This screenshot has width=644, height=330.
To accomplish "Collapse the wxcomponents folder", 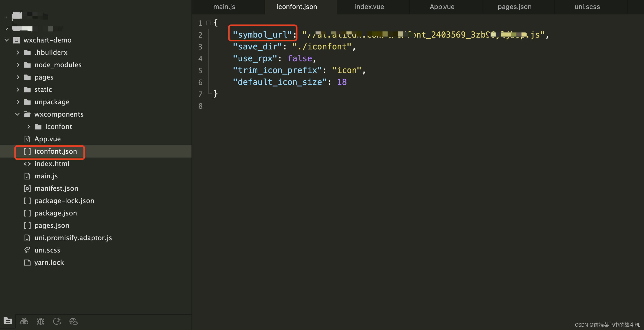I will [17, 114].
